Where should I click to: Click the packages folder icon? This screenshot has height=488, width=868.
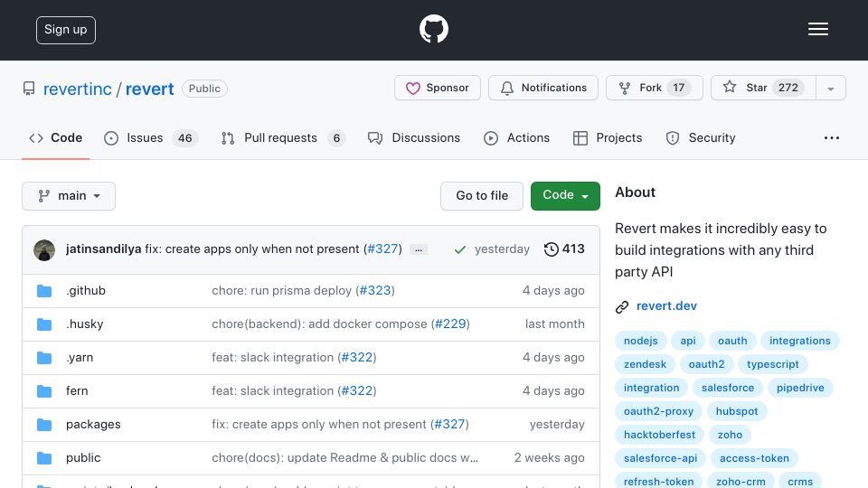(44, 425)
